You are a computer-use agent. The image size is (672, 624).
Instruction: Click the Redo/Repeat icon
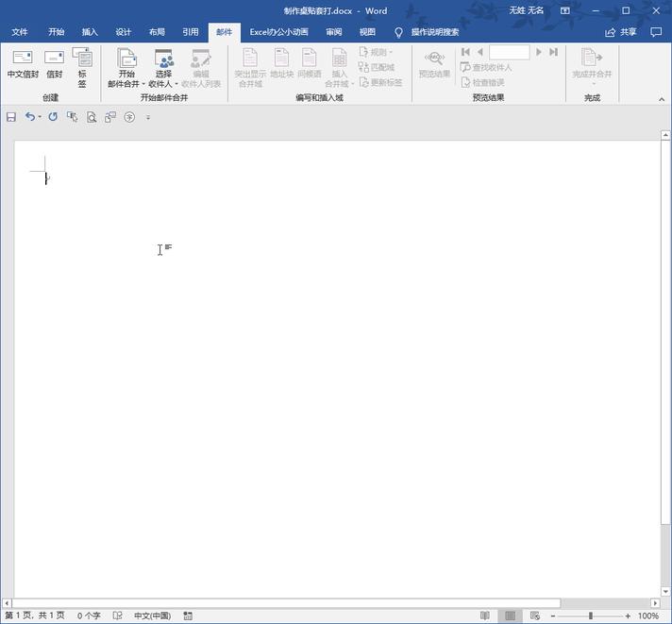(53, 116)
